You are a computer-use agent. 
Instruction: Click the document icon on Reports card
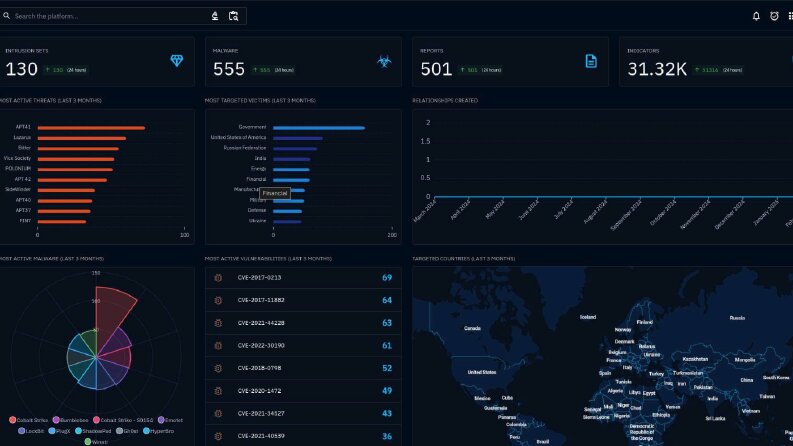tap(591, 61)
